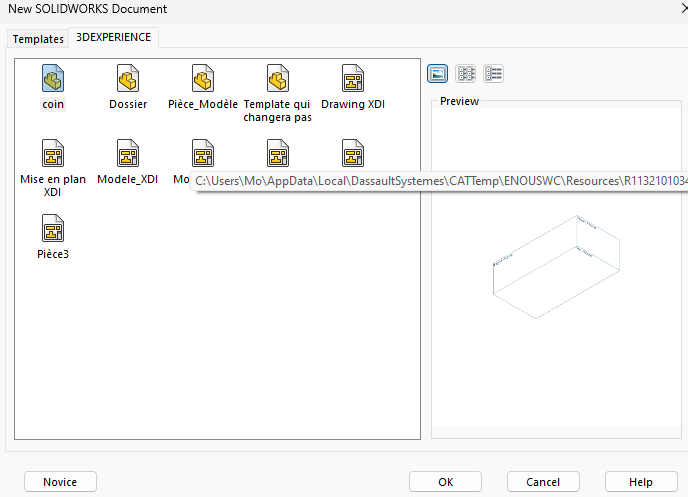Screen dimensions: 688x497
Task: Choose the Drawing XDI template
Action: coord(353,78)
